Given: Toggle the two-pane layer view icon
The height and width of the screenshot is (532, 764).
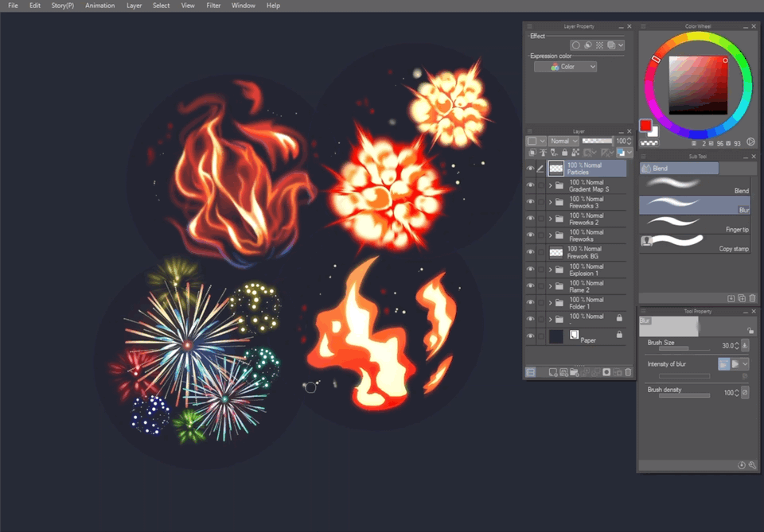Looking at the screenshot, I should [x=531, y=372].
